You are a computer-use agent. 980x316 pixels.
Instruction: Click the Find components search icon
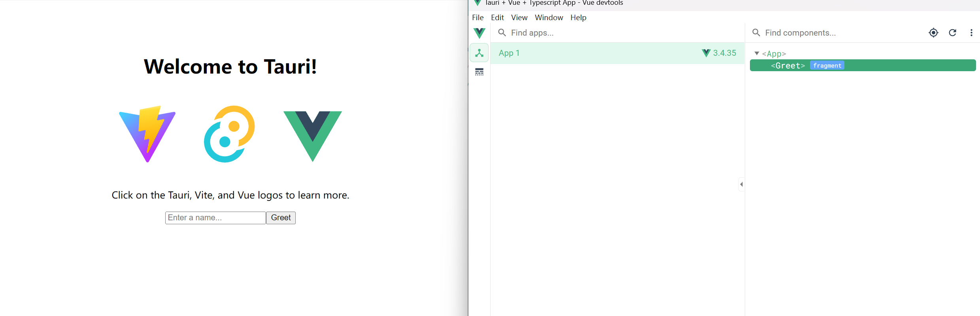(756, 32)
